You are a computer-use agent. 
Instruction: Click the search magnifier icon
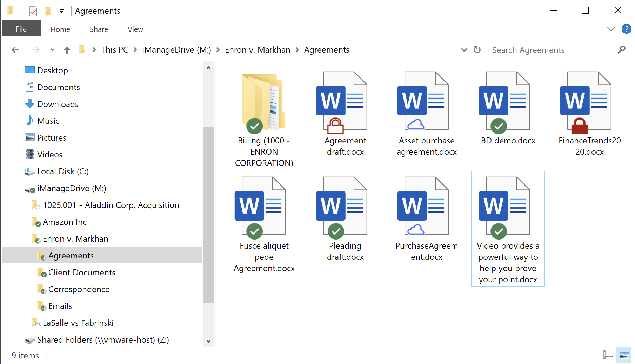click(621, 50)
